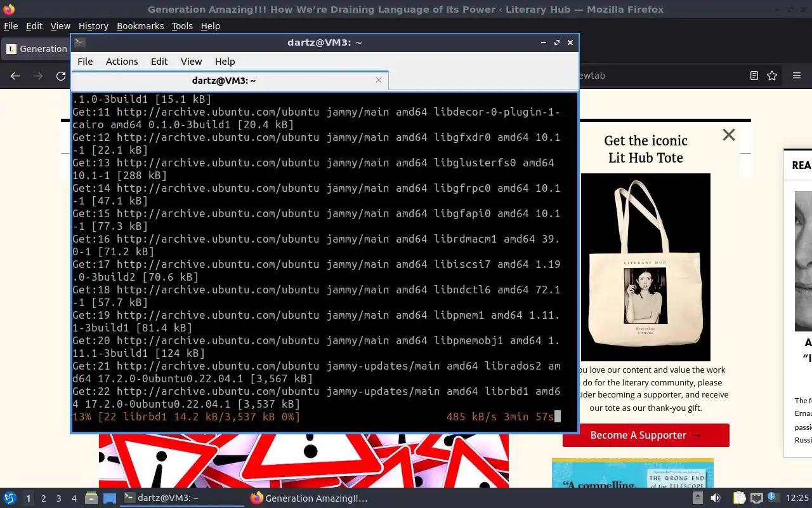Open the terminal View menu
The width and height of the screenshot is (812, 508).
point(191,62)
